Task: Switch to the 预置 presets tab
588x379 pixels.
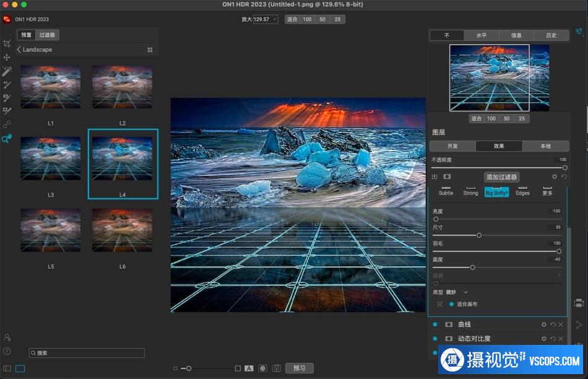Action: pyautogui.click(x=26, y=35)
